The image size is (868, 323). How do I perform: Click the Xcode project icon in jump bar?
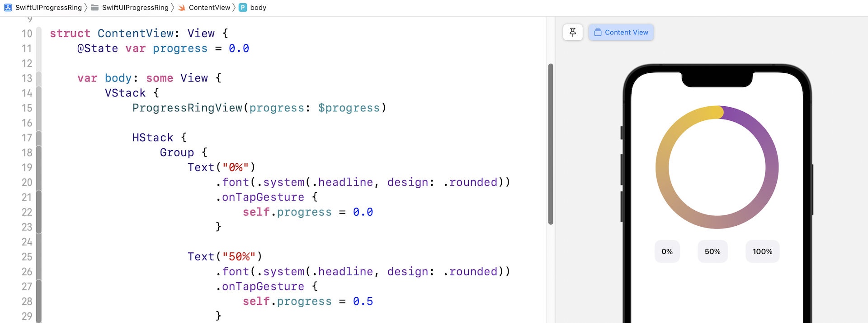pyautogui.click(x=8, y=8)
